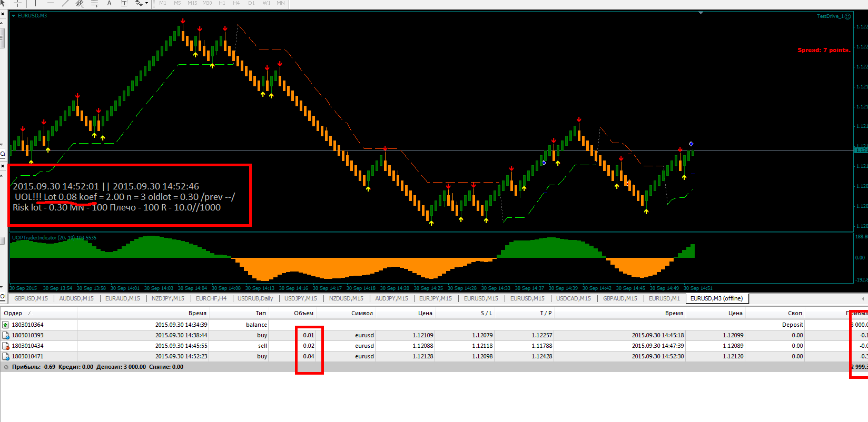Open the EURAUD,M15 chart tab

click(123, 298)
